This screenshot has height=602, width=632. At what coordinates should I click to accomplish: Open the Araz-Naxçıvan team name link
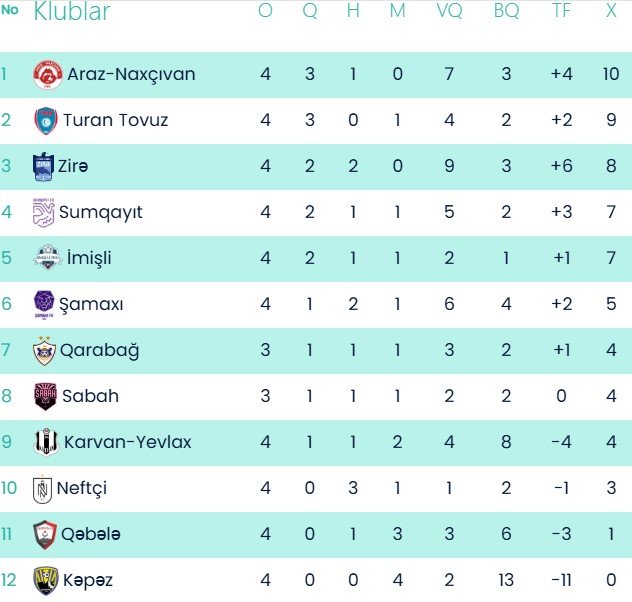click(x=131, y=75)
